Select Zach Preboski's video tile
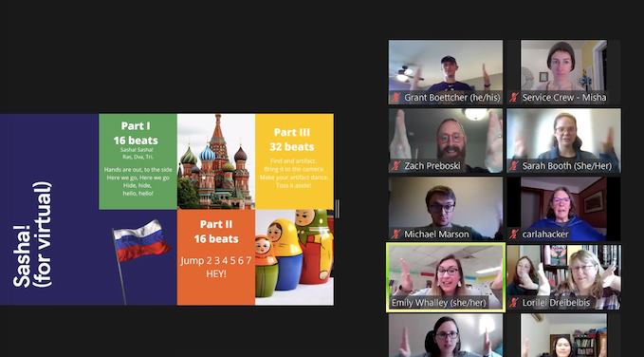The image size is (644, 357). point(446,141)
